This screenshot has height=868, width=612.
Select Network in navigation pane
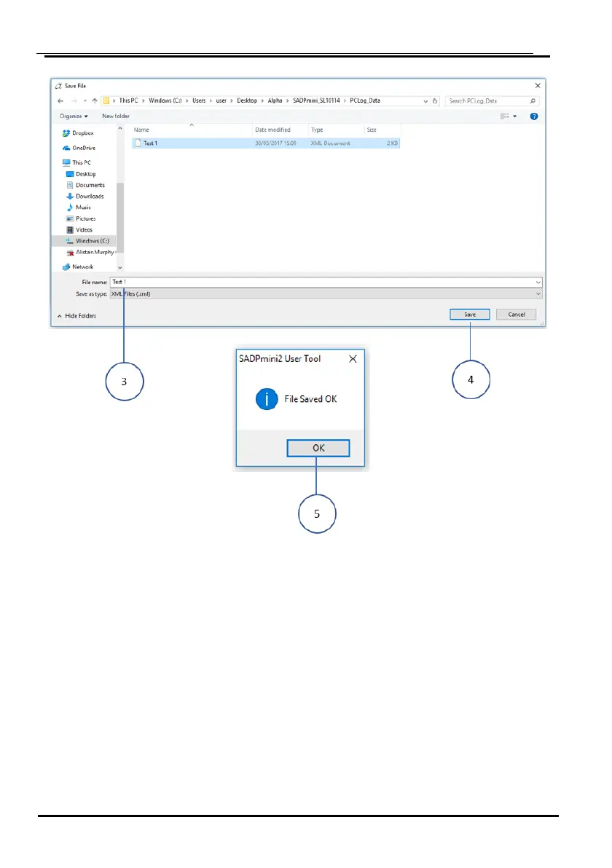pyautogui.click(x=78, y=267)
